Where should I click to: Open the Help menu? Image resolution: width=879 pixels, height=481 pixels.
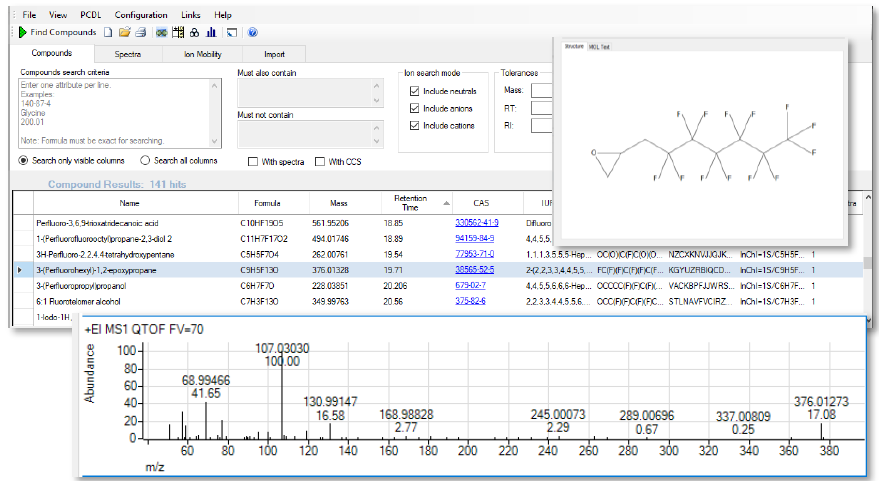pos(223,15)
